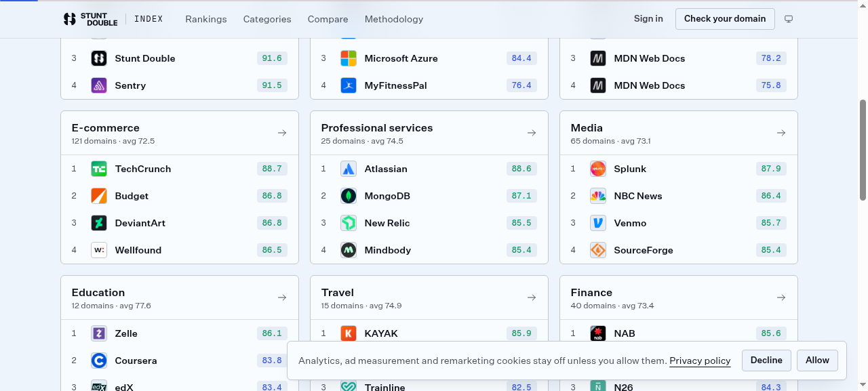This screenshot has height=391, width=868.
Task: Select the MongoDB row name
Action: [x=387, y=196]
